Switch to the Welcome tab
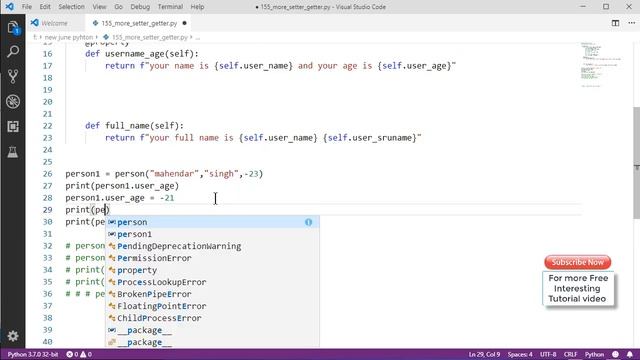The image size is (640, 360). click(55, 23)
